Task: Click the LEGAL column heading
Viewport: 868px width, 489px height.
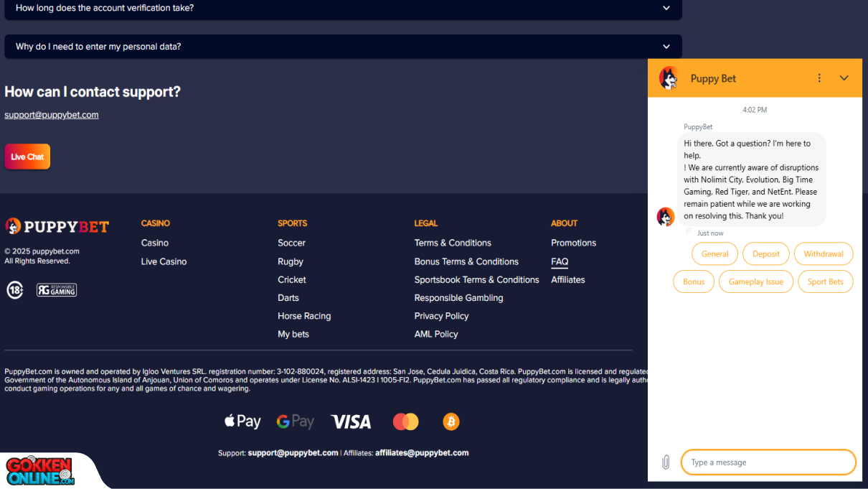Action: coord(425,223)
